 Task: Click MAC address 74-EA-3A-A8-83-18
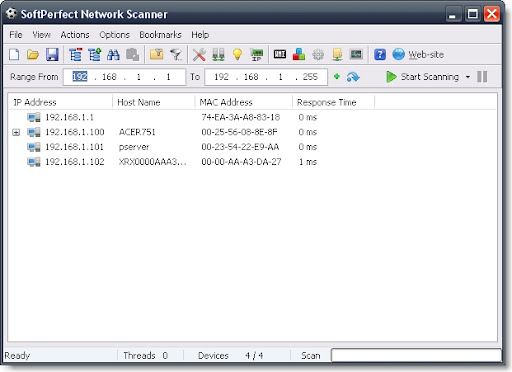coord(240,117)
